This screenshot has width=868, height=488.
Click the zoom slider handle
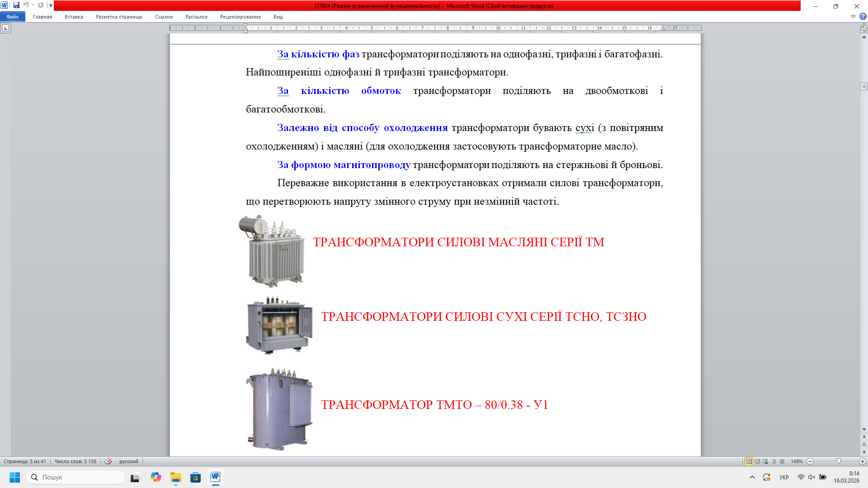[x=839, y=461]
